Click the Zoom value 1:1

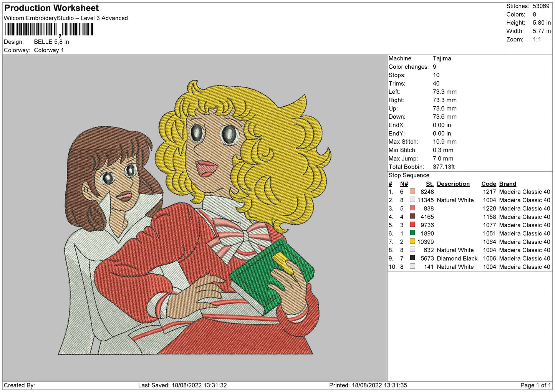pos(537,40)
